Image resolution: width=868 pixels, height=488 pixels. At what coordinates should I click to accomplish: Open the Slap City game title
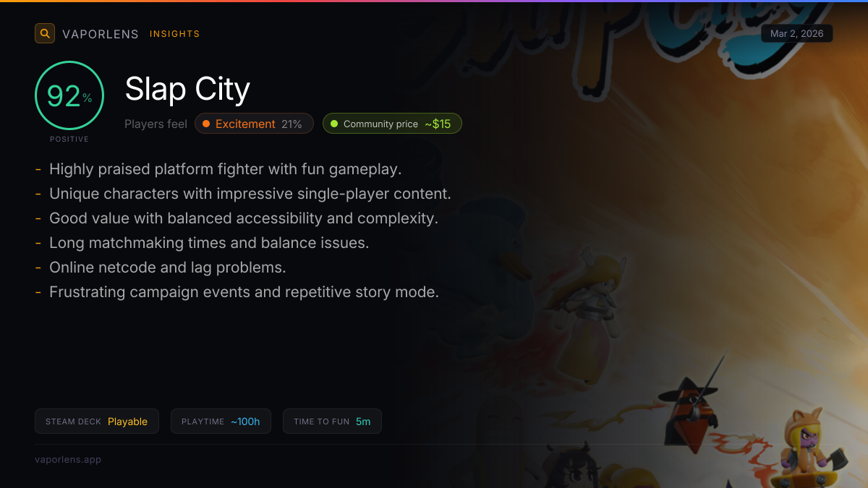coord(187,89)
